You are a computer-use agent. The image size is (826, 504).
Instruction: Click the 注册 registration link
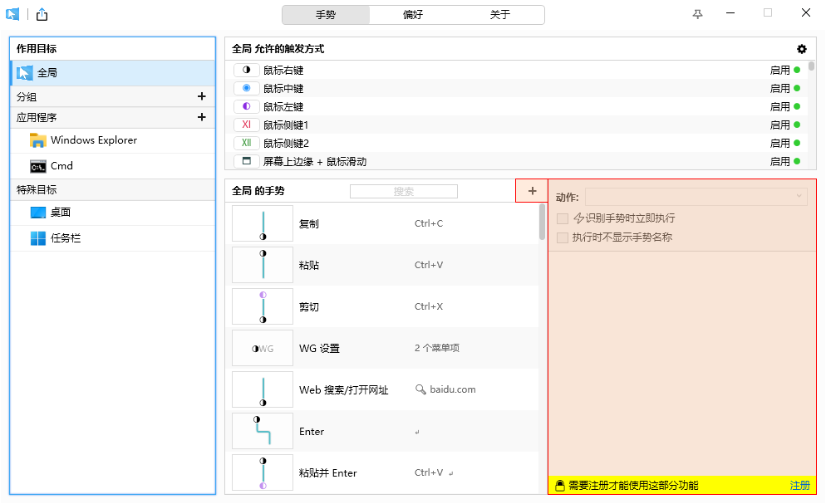pos(800,485)
